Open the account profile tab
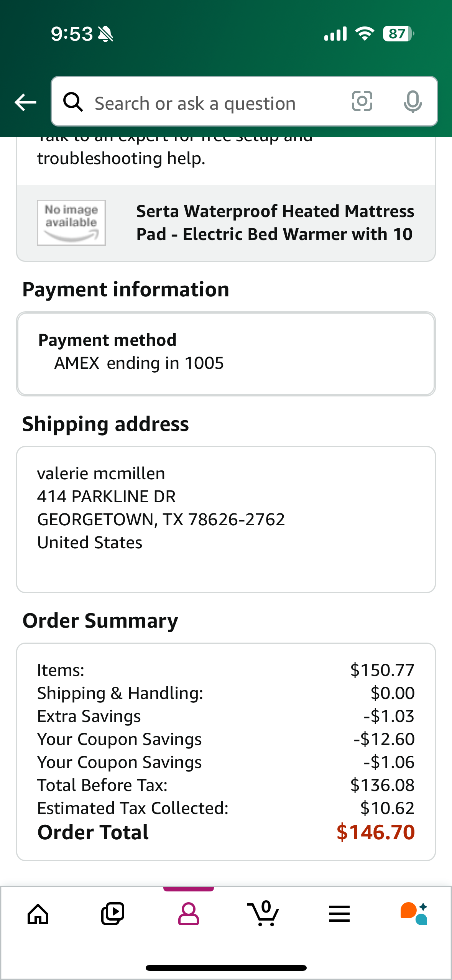Viewport: 452px width, 980px height. coord(188,914)
